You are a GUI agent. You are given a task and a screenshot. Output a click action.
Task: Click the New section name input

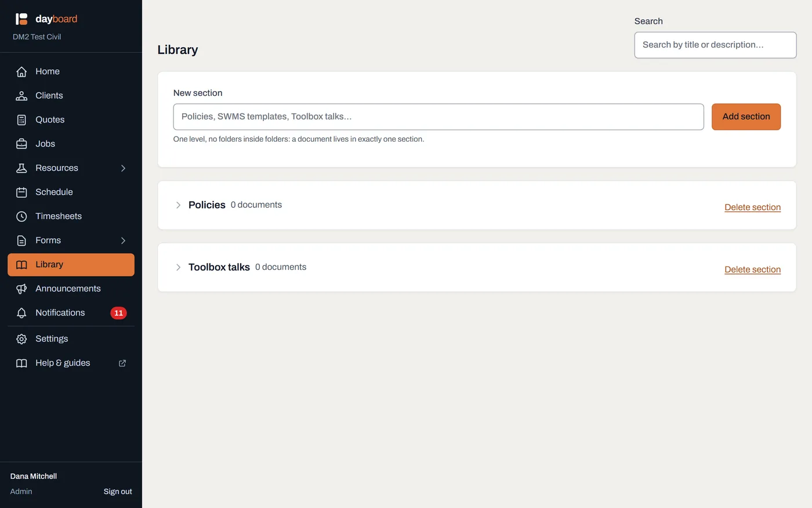(438, 117)
